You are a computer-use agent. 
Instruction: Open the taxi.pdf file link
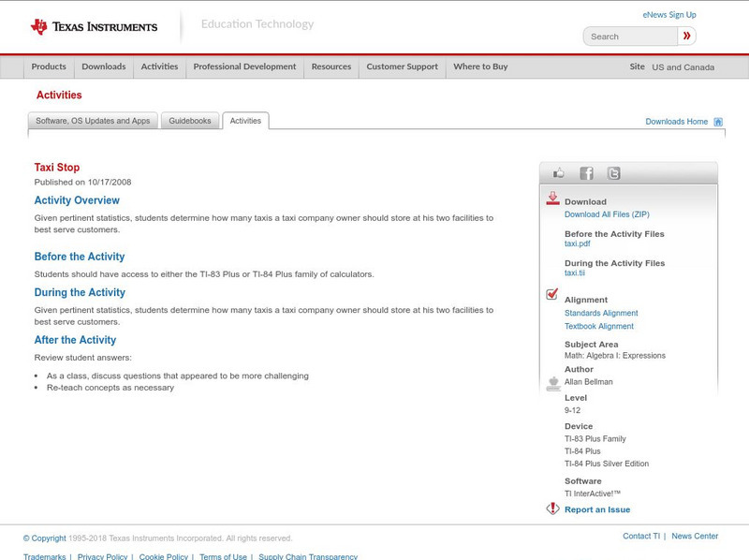(x=578, y=243)
